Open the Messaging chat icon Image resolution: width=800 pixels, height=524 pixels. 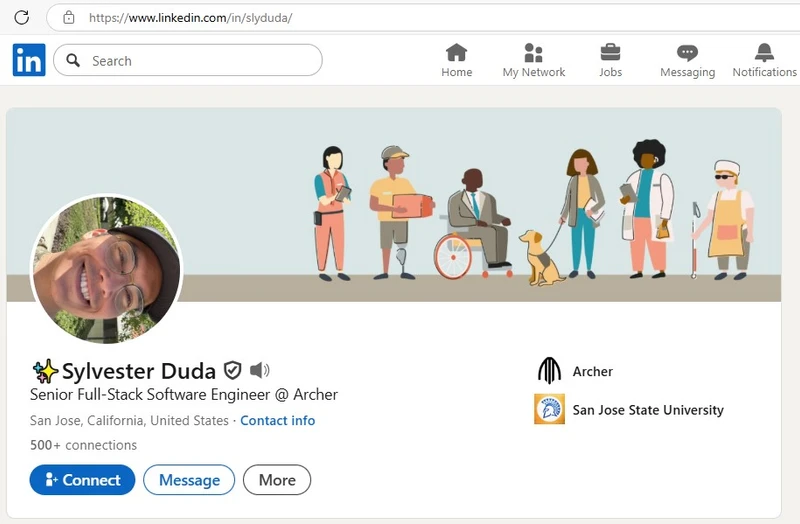(687, 52)
